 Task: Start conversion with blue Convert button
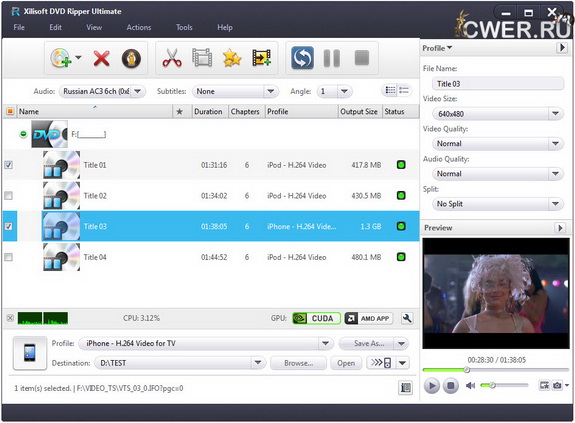pyautogui.click(x=302, y=58)
